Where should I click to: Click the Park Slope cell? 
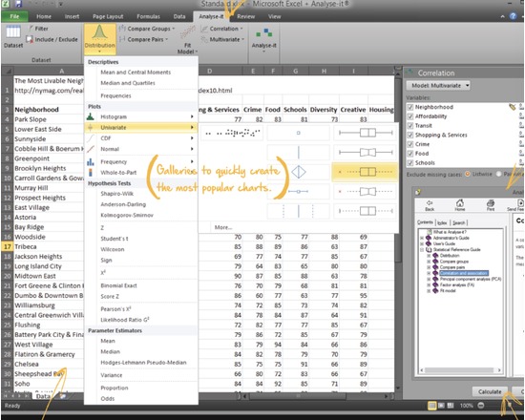49,119
